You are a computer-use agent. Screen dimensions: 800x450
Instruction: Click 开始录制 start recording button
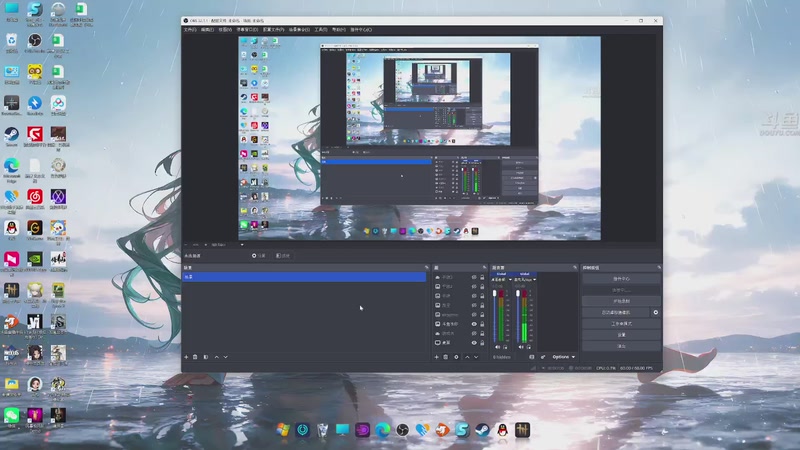tap(621, 301)
